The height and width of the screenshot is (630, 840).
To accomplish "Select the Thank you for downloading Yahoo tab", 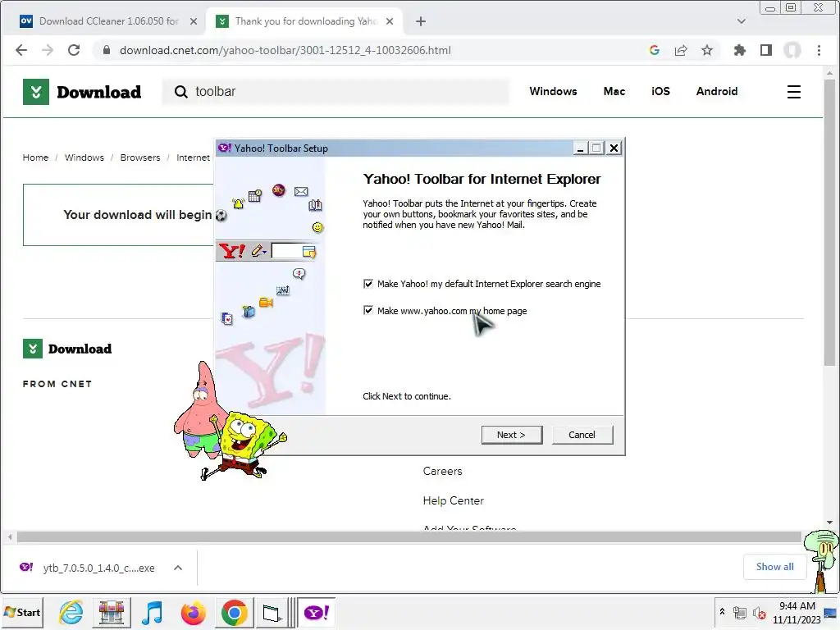I will pyautogui.click(x=306, y=21).
